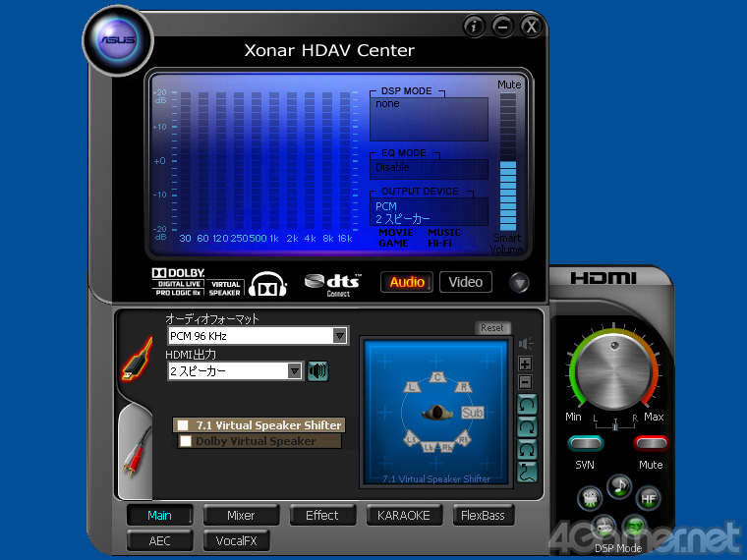The image size is (747, 560).
Task: Click the OUTPUT DEVICE 'PCM' display box
Action: [x=429, y=212]
